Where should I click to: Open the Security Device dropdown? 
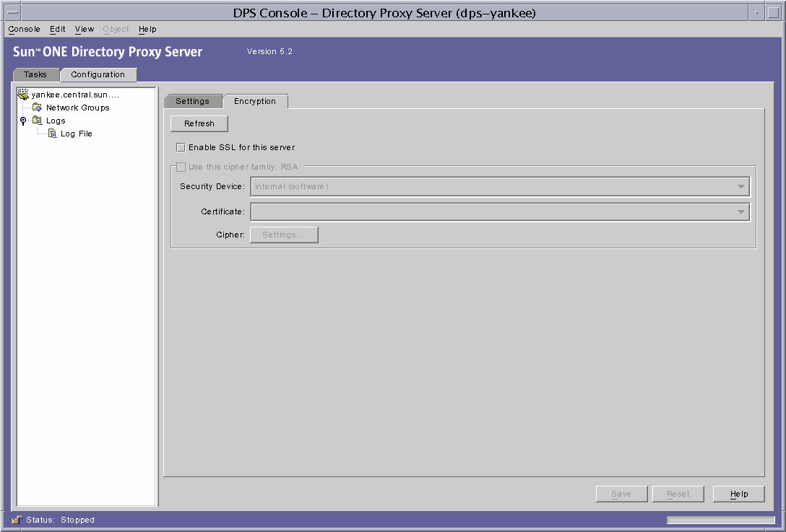tap(740, 186)
